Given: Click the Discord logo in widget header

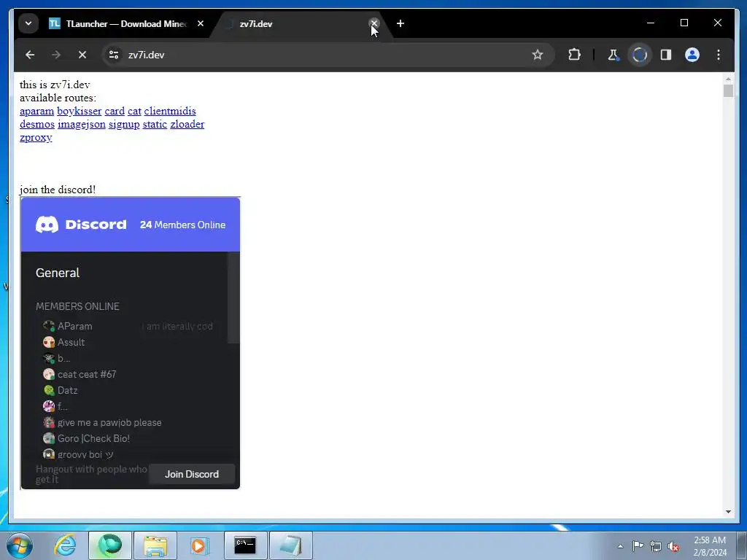Looking at the screenshot, I should point(81,225).
